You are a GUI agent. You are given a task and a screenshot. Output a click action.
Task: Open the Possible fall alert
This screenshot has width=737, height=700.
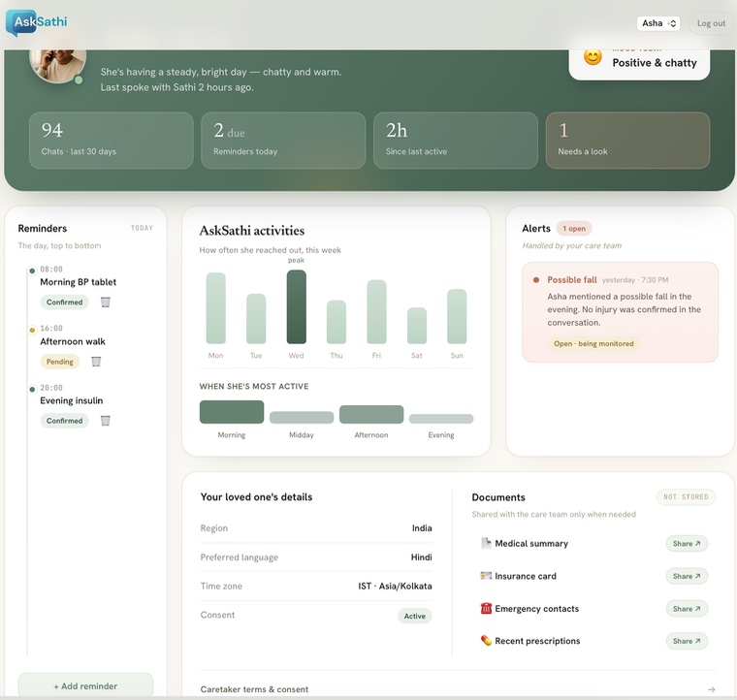click(x=620, y=312)
